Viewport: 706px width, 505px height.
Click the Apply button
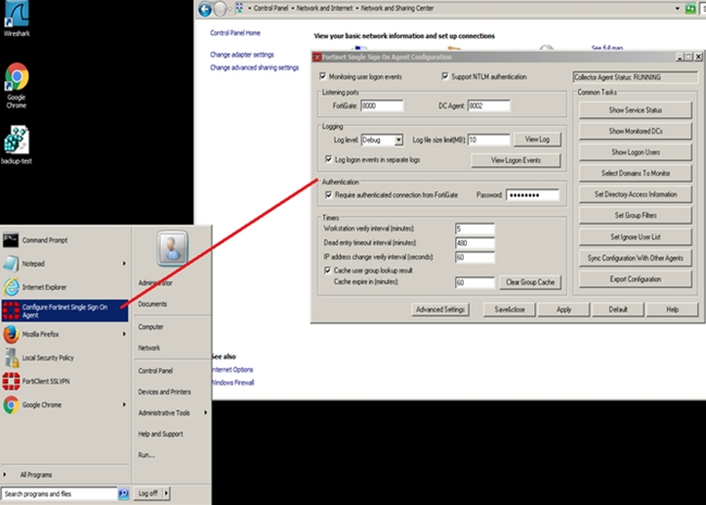(x=564, y=310)
